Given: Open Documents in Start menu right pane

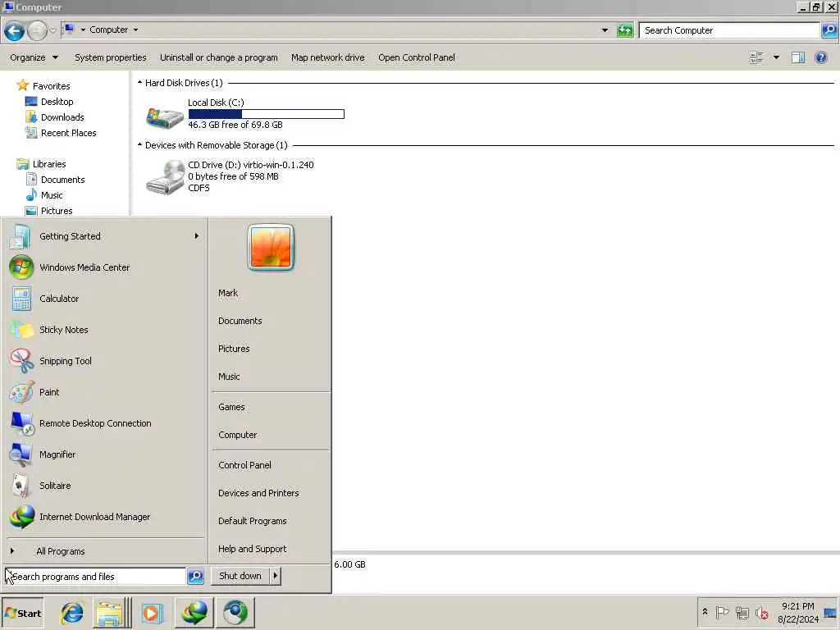Looking at the screenshot, I should 240,321.
